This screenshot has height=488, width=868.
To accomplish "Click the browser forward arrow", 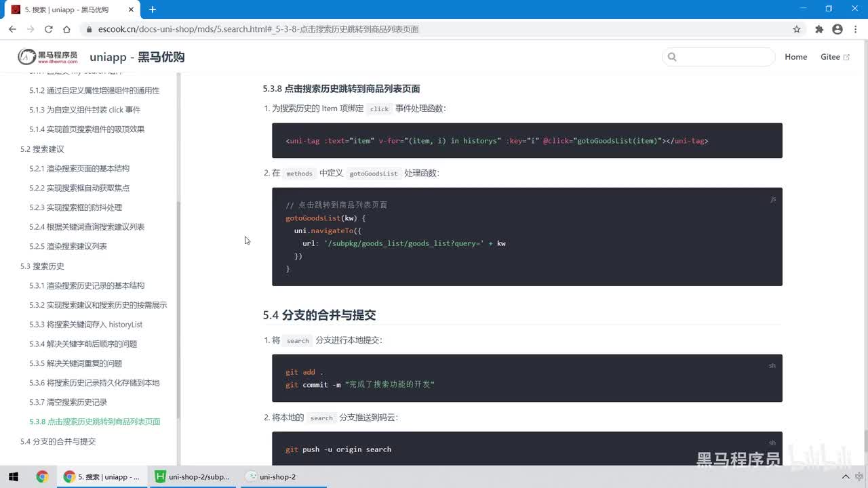I will [x=31, y=29].
